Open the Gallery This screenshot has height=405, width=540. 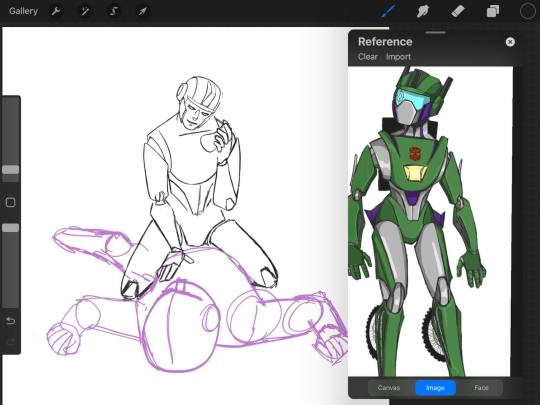click(23, 11)
